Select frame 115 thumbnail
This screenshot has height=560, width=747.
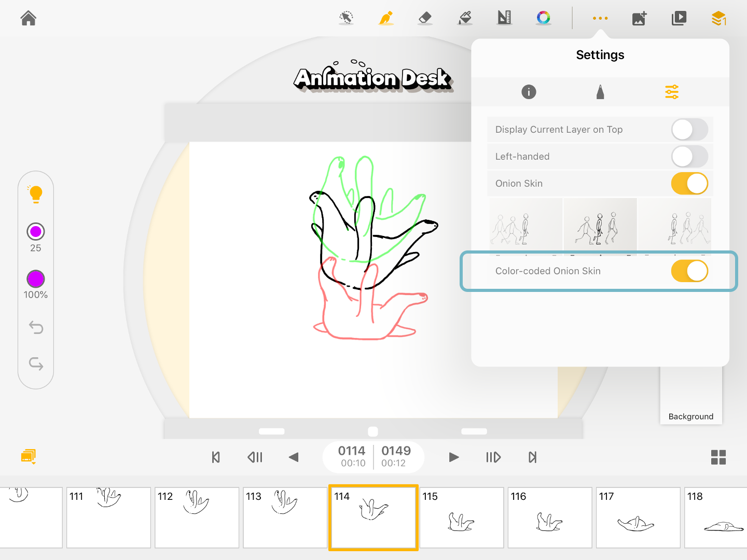point(462,517)
